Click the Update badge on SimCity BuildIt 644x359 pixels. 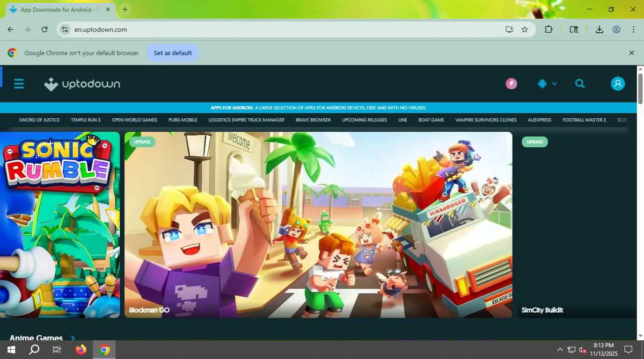pos(534,142)
